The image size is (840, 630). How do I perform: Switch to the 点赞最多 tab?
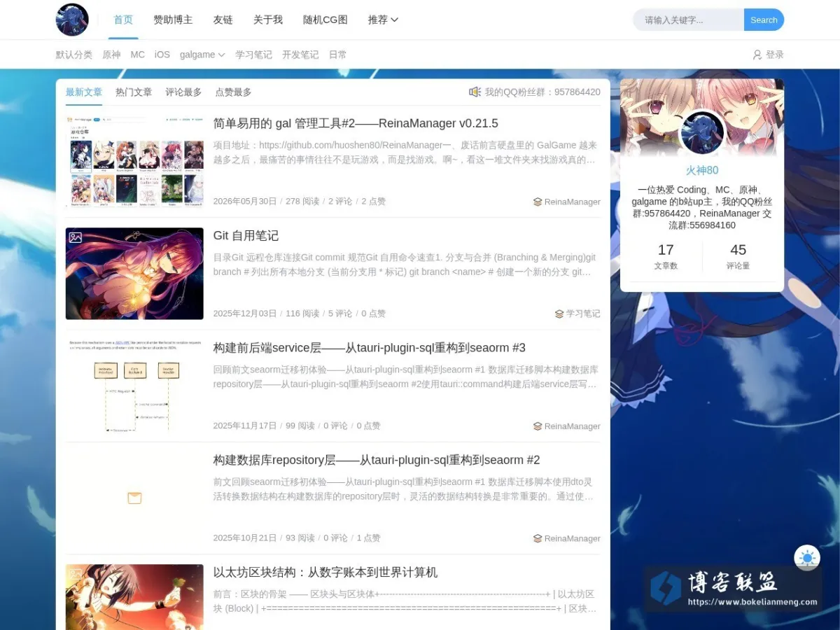coord(233,92)
